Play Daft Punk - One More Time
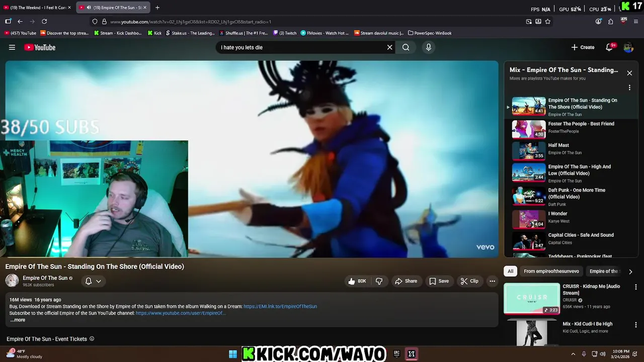Image resolution: width=644 pixels, height=362 pixels. point(571,196)
